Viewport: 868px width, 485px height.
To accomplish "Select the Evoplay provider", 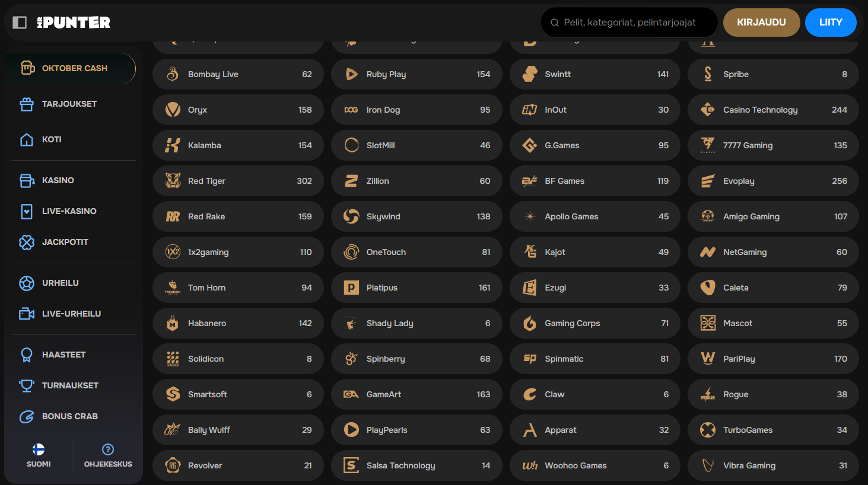I will coord(772,181).
